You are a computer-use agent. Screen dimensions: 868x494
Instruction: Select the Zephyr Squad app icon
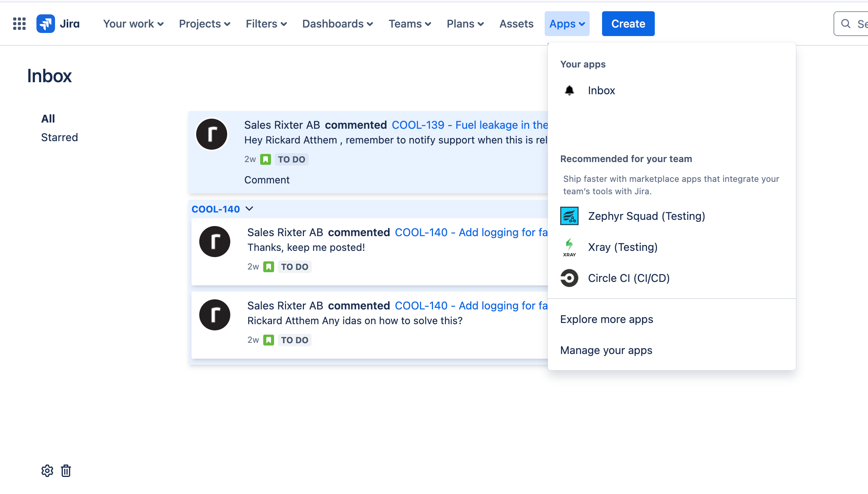569,216
